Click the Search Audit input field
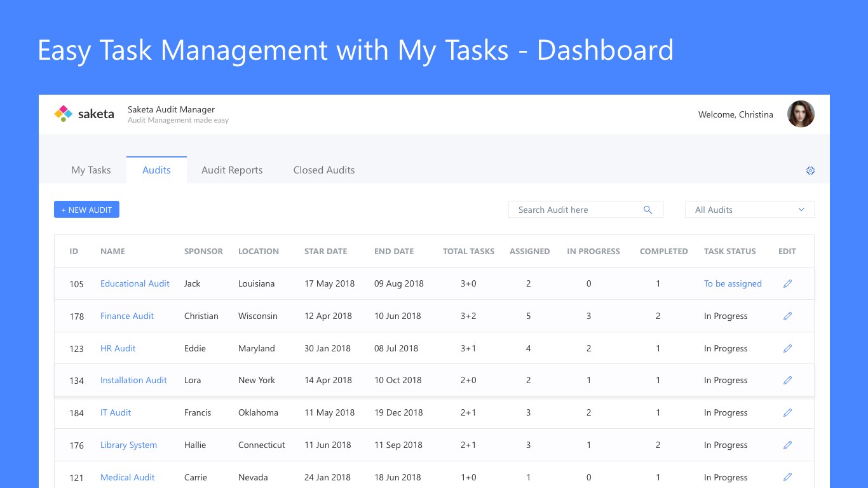Viewport: 868px width, 488px height. click(575, 210)
